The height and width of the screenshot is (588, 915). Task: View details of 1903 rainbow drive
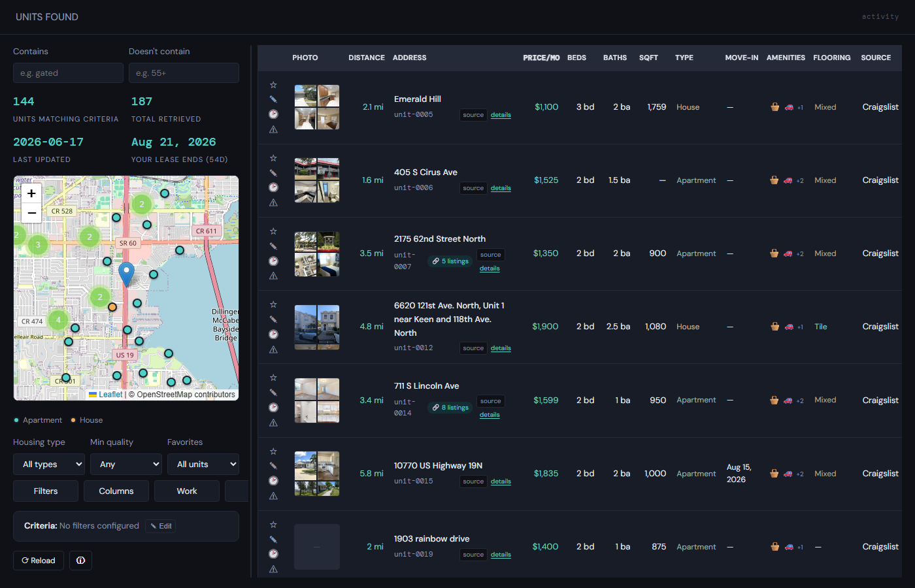501,555
